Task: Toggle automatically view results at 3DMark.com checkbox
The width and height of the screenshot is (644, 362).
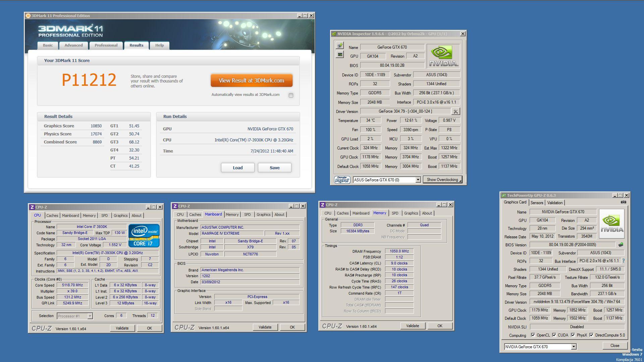Action: tap(291, 95)
